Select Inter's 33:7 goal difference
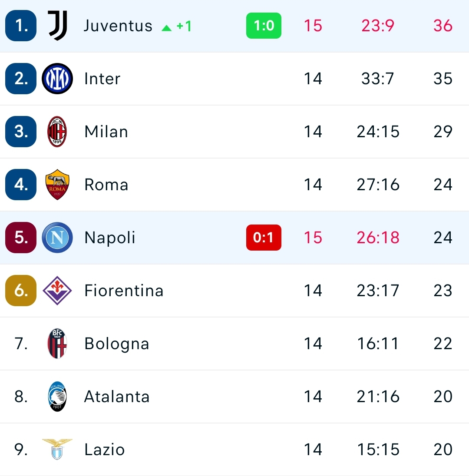The image size is (469, 476). [x=377, y=79]
